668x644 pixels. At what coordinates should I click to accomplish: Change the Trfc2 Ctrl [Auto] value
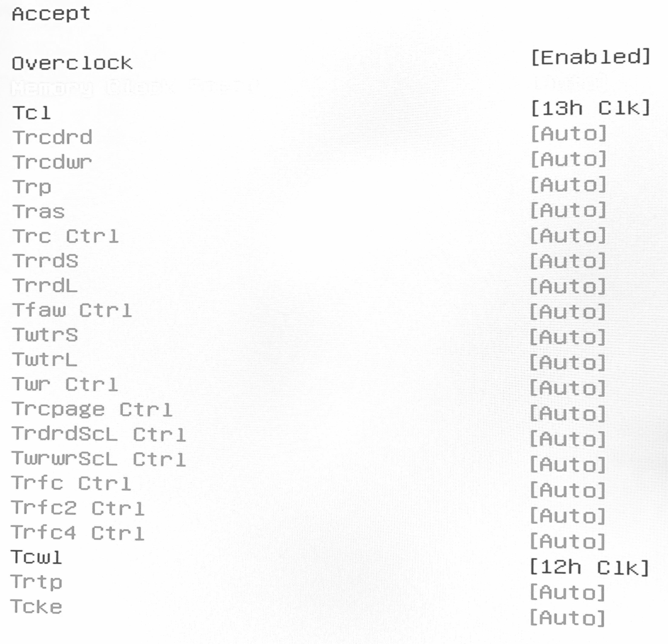point(568,516)
